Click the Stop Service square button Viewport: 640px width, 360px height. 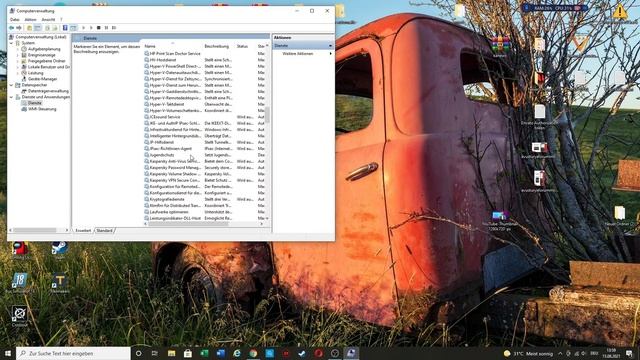(98, 28)
